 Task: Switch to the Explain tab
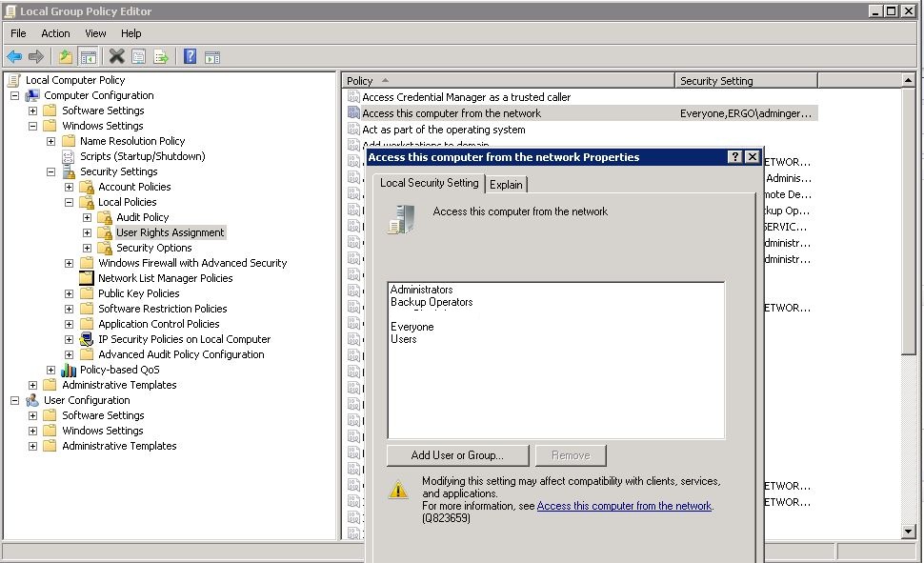pyautogui.click(x=506, y=184)
